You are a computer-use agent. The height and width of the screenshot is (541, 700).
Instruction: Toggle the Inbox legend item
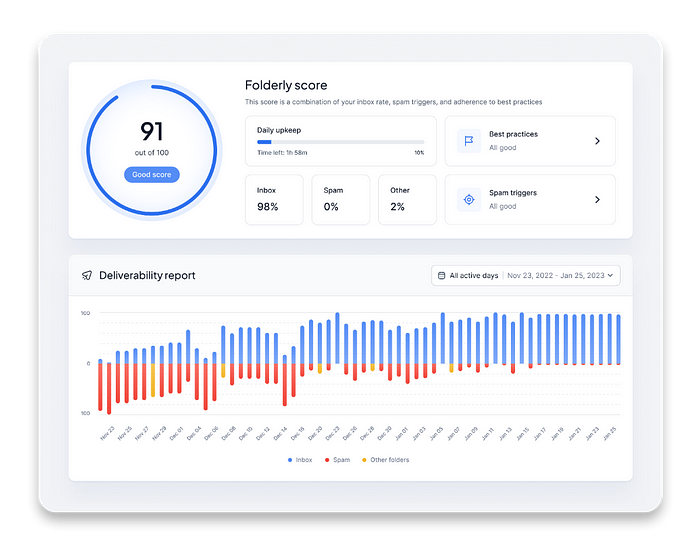[300, 460]
